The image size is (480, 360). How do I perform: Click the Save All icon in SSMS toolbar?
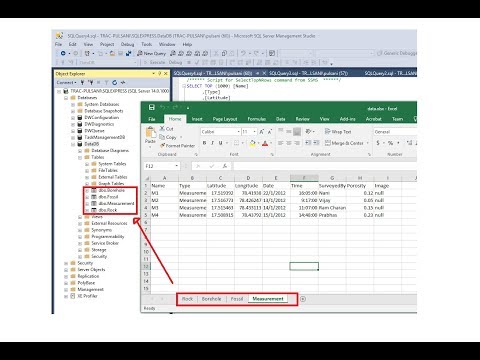128,53
